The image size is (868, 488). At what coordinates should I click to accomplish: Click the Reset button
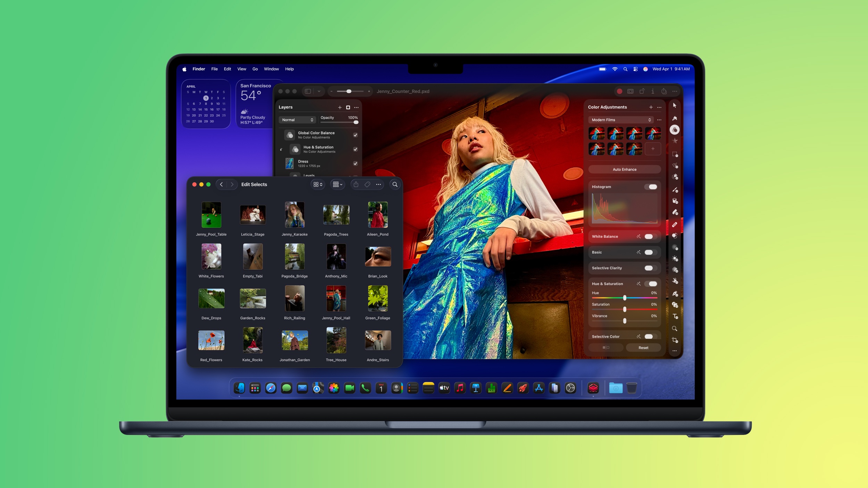tap(643, 348)
